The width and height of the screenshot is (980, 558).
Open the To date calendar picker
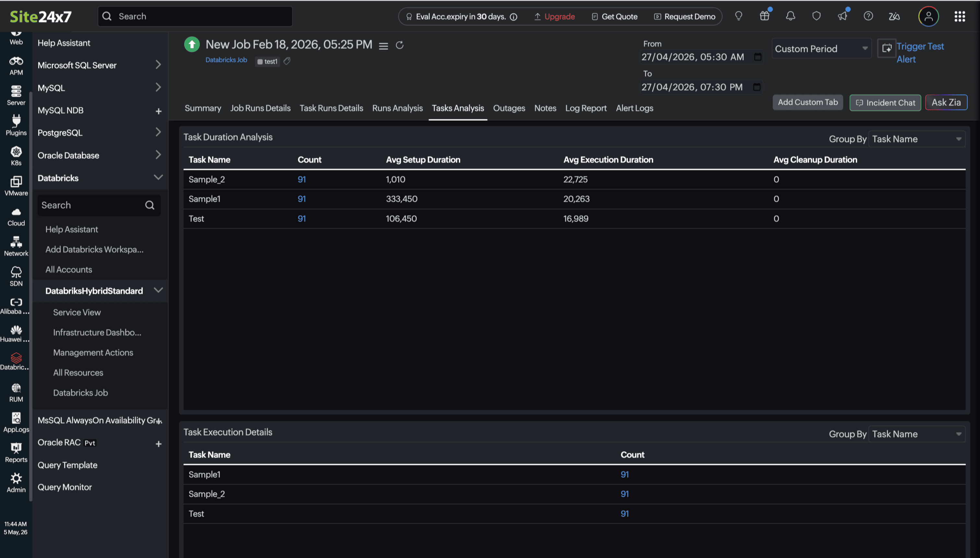757,87
